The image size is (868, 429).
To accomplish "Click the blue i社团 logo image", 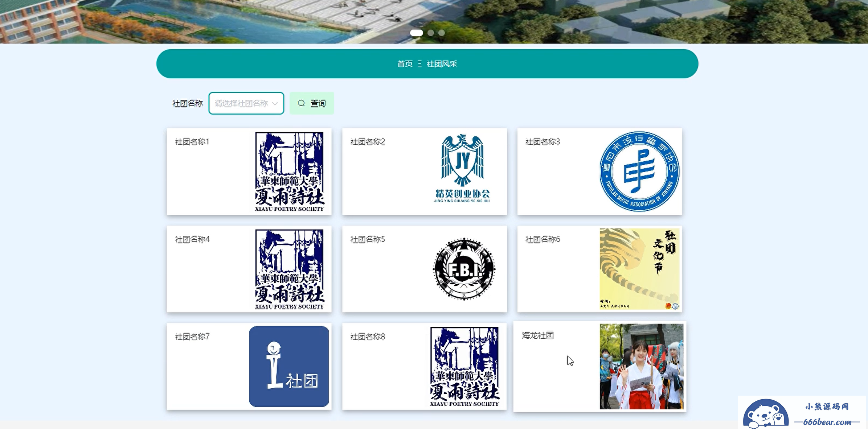I will tap(289, 366).
